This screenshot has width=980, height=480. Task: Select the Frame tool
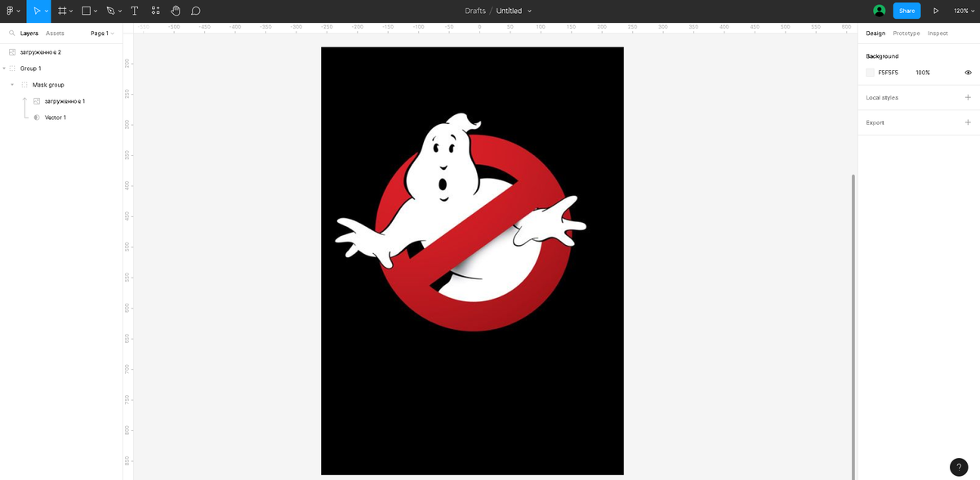coord(61,11)
